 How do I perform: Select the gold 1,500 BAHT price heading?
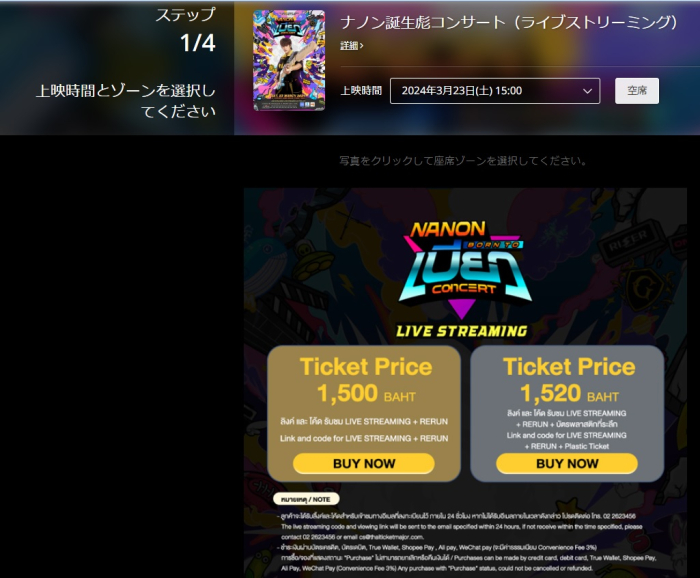[366, 394]
